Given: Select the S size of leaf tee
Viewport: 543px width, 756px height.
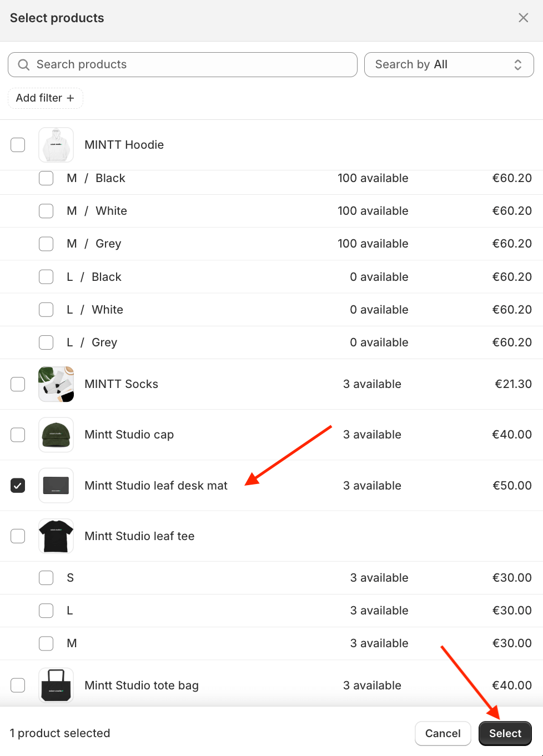Looking at the screenshot, I should 46,577.
